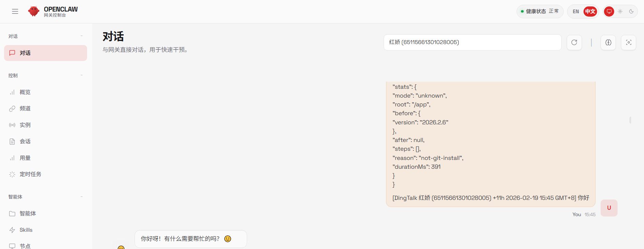Click the user avatar U badge
Image resolution: width=644 pixels, height=249 pixels.
coord(609,208)
